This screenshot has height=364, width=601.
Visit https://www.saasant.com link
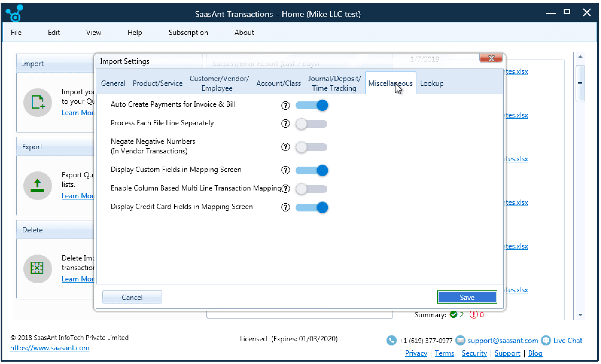click(50, 348)
